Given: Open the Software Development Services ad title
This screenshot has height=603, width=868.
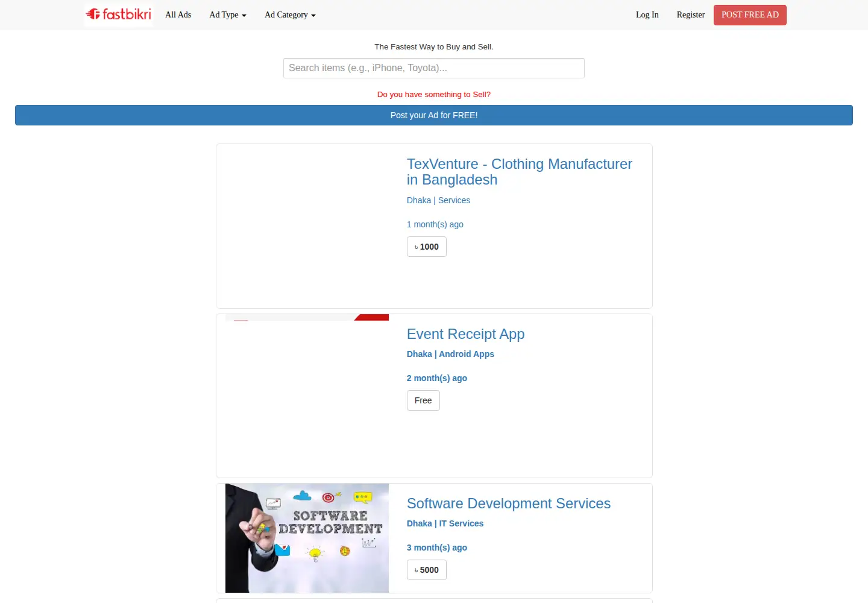Looking at the screenshot, I should [x=509, y=504].
